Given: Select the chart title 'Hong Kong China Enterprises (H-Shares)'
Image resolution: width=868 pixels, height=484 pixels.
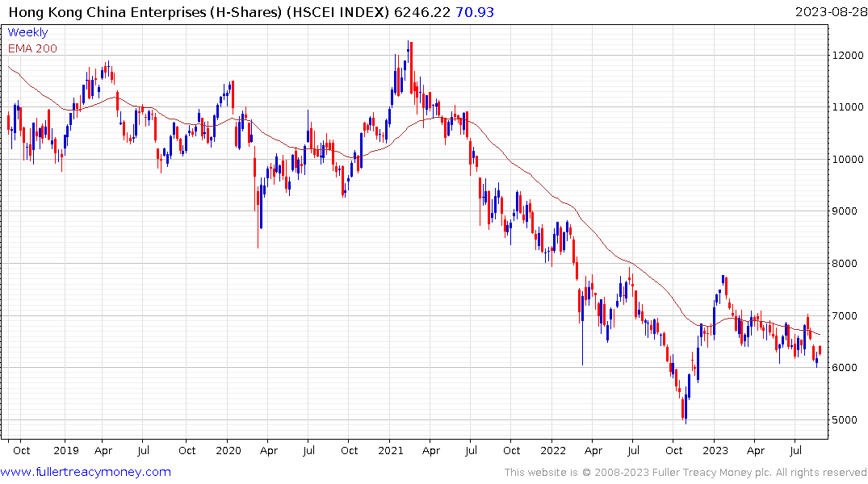Looking at the screenshot, I should (x=145, y=12).
